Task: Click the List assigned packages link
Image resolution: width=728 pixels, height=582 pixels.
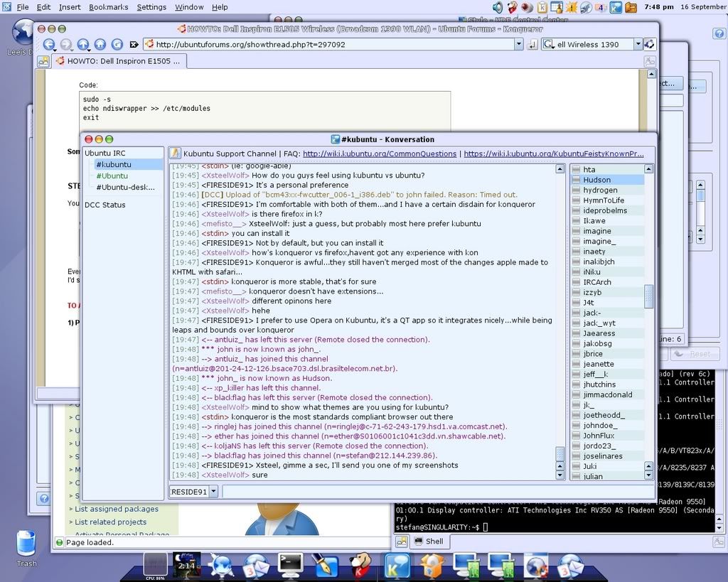Action: pos(117,509)
